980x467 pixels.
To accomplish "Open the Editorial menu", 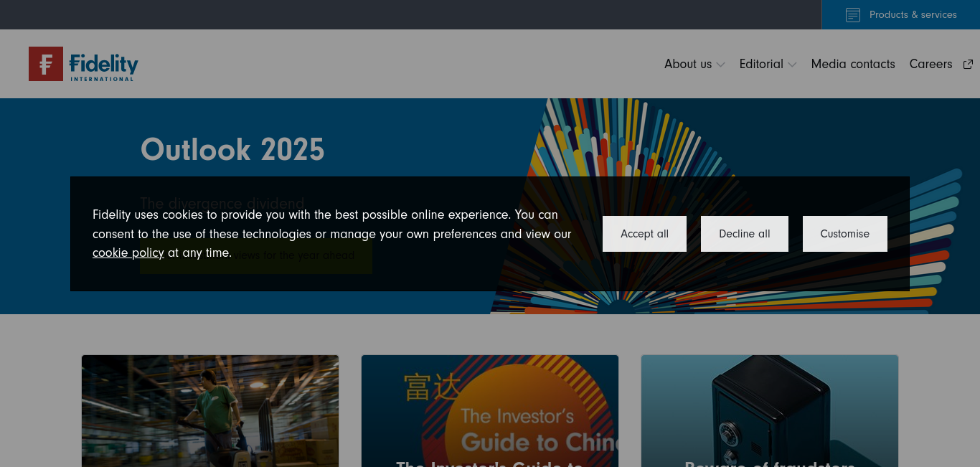I will [x=761, y=64].
